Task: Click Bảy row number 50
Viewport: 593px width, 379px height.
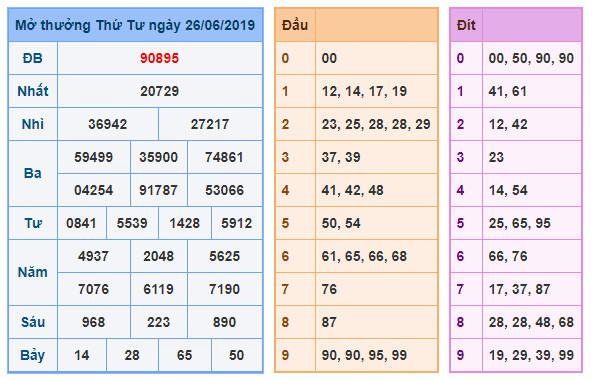Action: point(236,355)
